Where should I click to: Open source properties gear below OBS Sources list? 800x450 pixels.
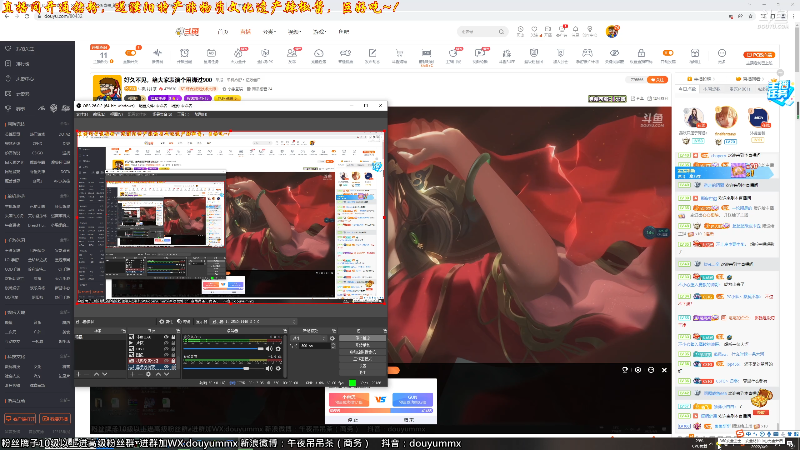pyautogui.click(x=148, y=374)
